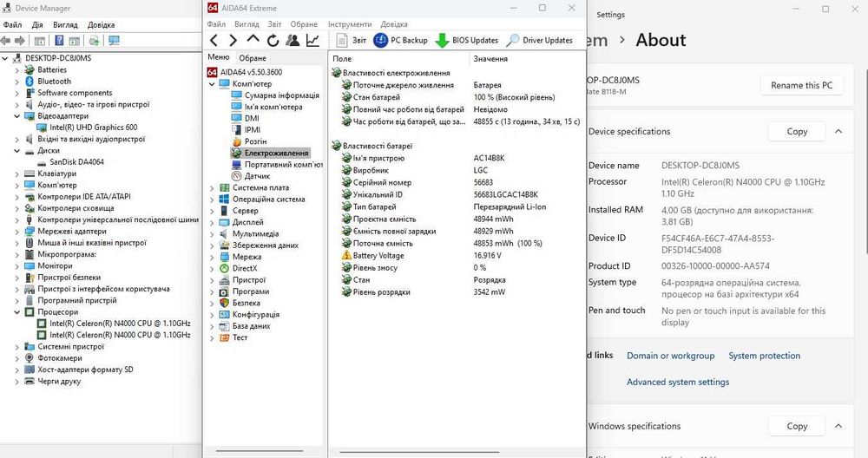This screenshot has height=458, width=868.
Task: Collapse Відеоадаптери node in Device Manager
Action: [16, 116]
